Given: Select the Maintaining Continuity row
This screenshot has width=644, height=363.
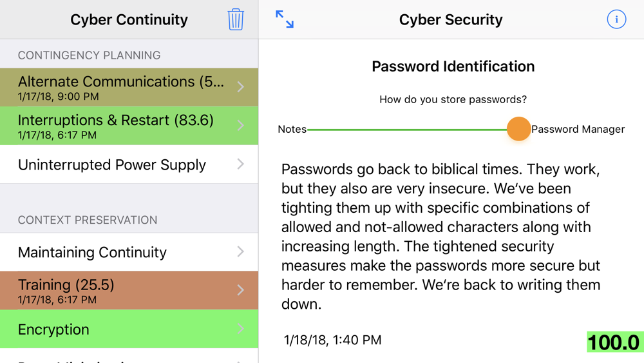Looking at the screenshot, I should [x=129, y=252].
